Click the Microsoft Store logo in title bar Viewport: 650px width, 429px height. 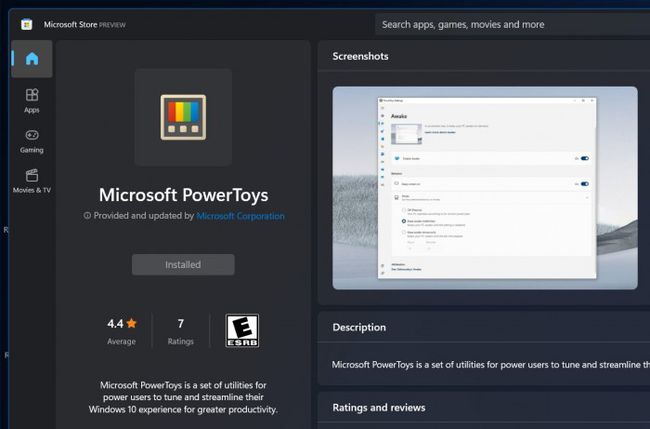click(26, 24)
